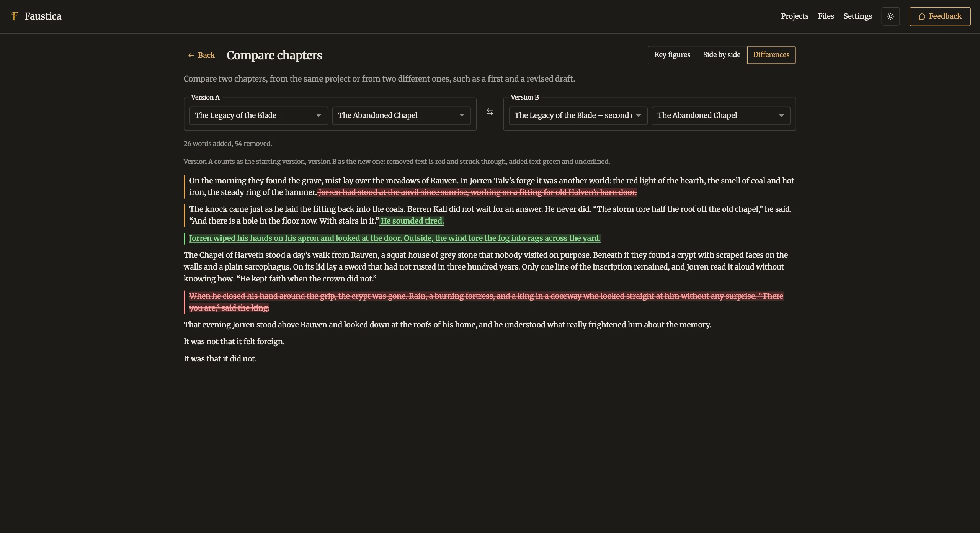Open Version A chapter dropdown
Image resolution: width=980 pixels, height=533 pixels.
click(x=402, y=116)
